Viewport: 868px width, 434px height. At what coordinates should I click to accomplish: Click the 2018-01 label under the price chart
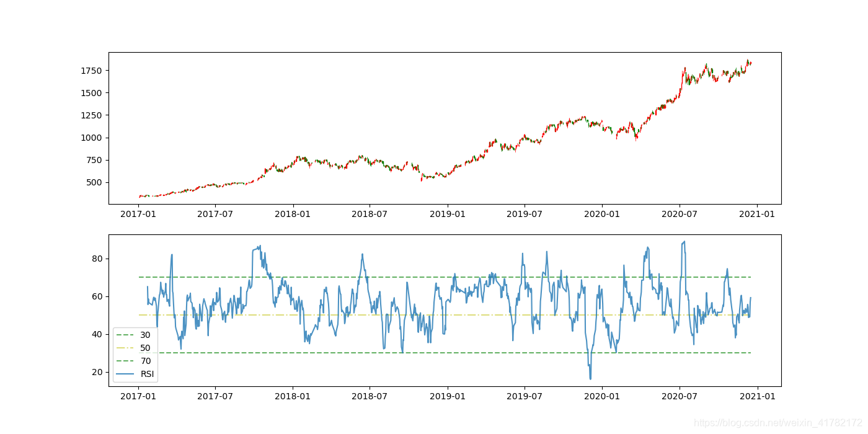click(x=293, y=214)
